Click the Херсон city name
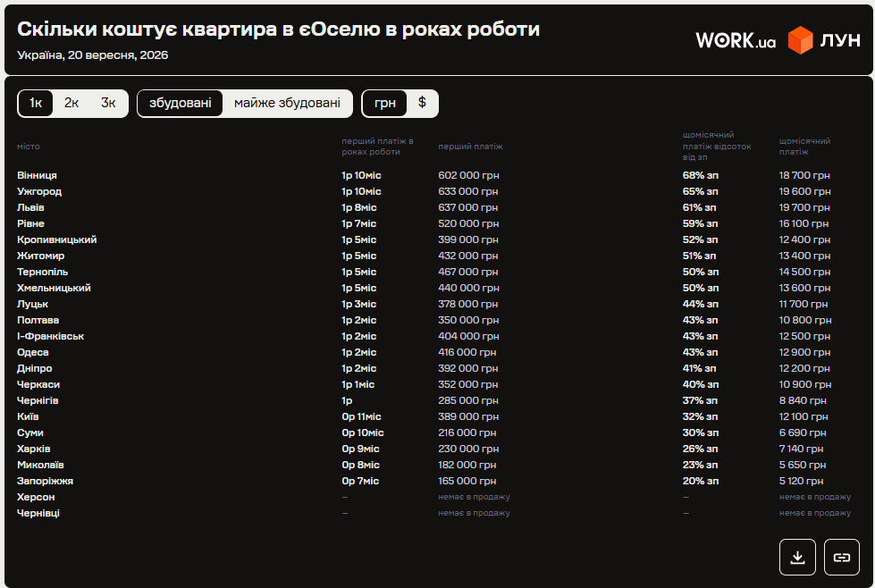This screenshot has width=875, height=588. coord(36,497)
